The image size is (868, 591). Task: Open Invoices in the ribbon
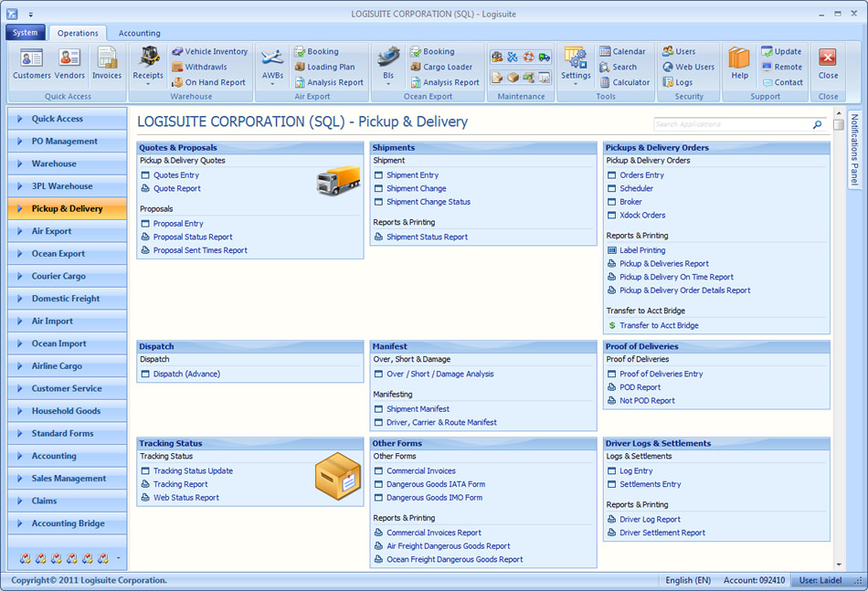tap(107, 64)
